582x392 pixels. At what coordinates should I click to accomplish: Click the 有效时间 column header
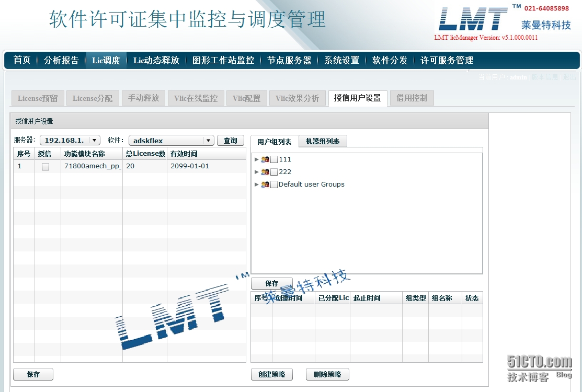(x=207, y=154)
